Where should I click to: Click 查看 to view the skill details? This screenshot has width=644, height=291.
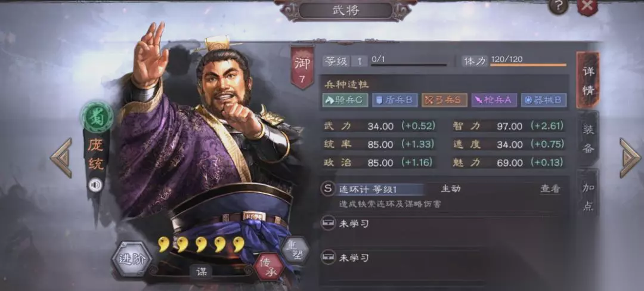point(550,189)
